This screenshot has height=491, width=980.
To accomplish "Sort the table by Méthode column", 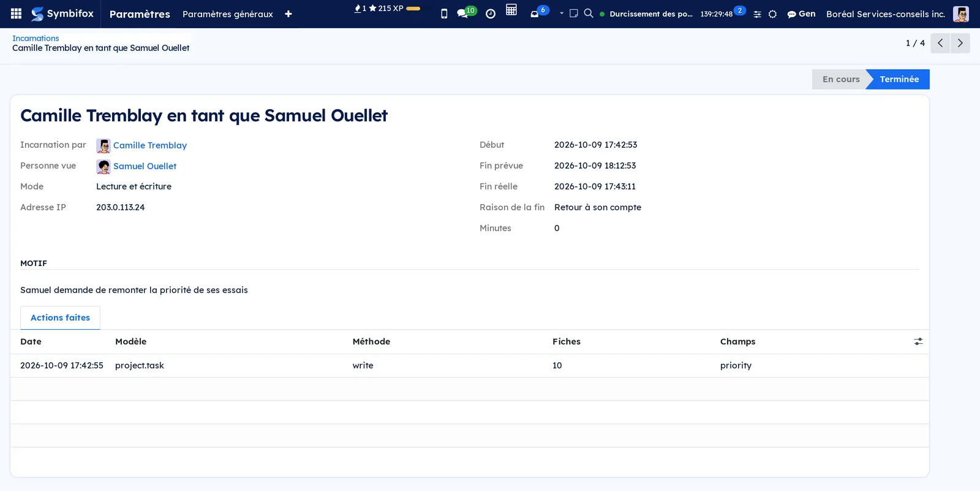I will pos(371,341).
